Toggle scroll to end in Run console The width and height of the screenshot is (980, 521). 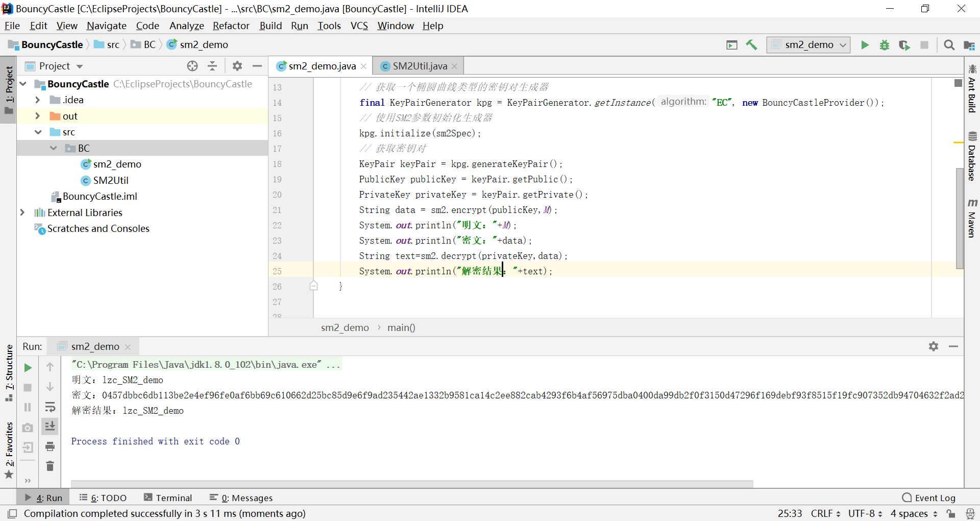[50, 426]
